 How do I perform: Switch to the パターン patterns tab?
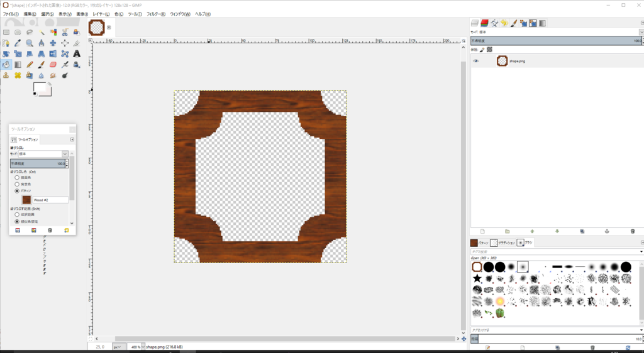click(x=480, y=242)
